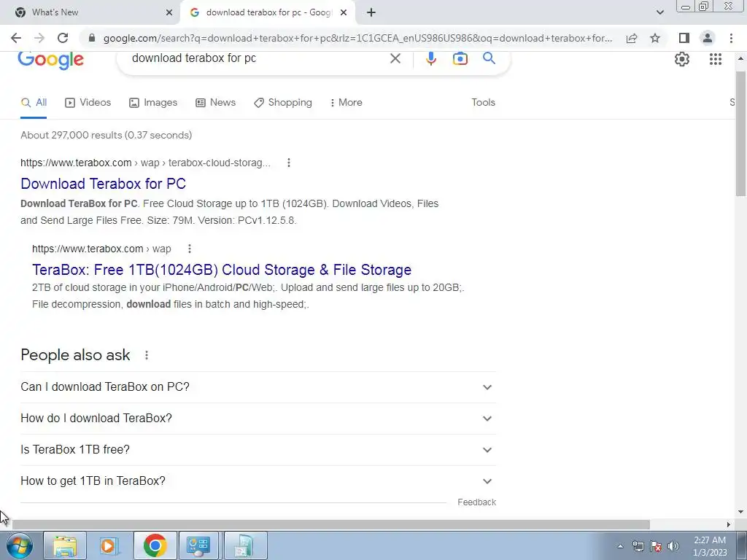The width and height of the screenshot is (747, 560).
Task: Reload the current page
Action: 63,38
